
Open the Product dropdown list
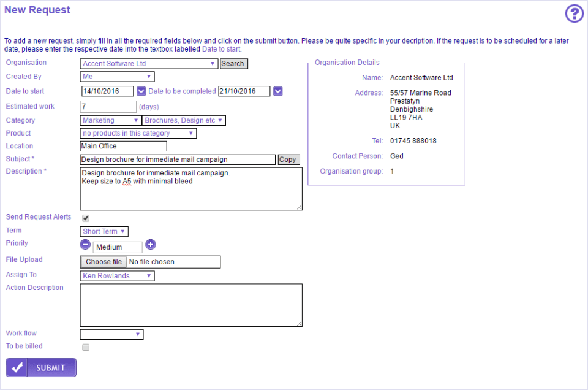138,133
